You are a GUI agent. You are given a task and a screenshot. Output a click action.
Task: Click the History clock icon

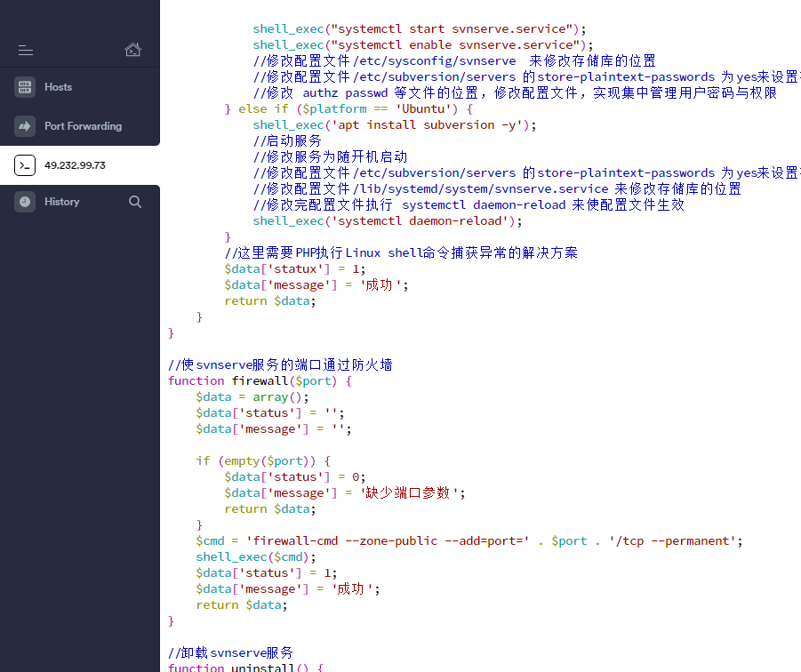[x=25, y=202]
